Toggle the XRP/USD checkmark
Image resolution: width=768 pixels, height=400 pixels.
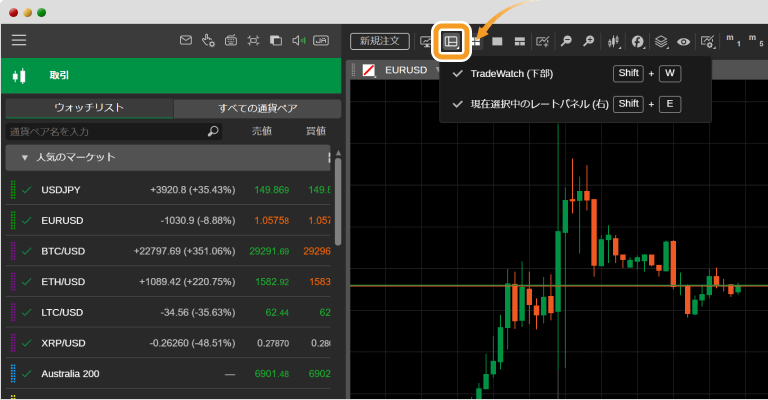[x=26, y=343]
